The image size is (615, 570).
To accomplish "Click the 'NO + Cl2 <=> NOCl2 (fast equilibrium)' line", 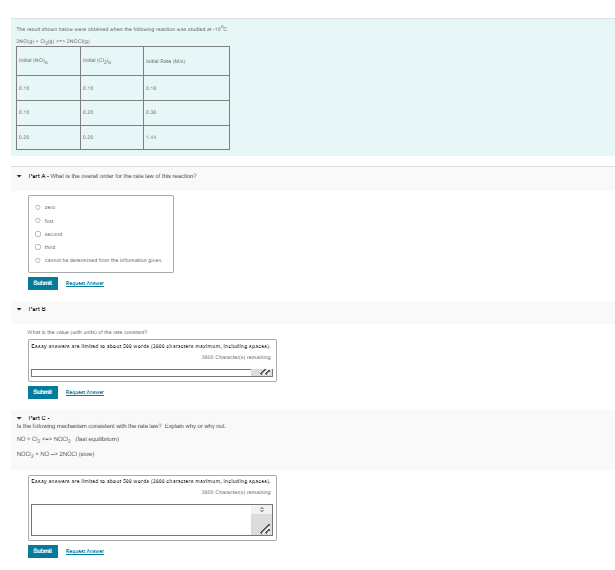I will tap(68, 439).
